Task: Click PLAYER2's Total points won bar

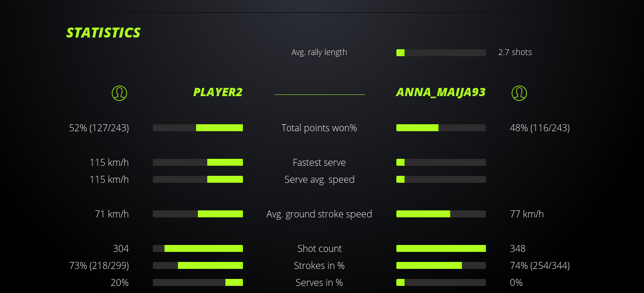Action: (x=198, y=128)
